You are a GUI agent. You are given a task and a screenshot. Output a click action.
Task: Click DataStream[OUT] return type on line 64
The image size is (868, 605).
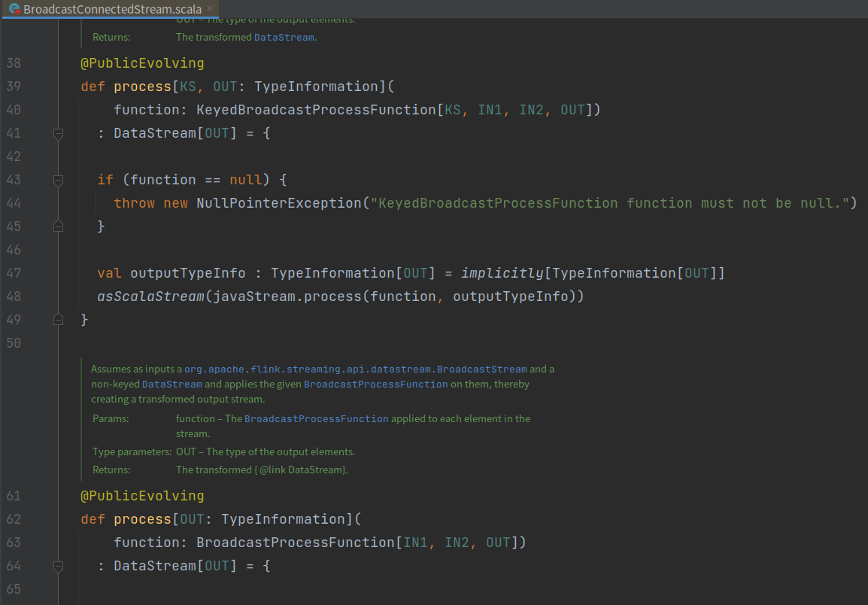coord(175,566)
